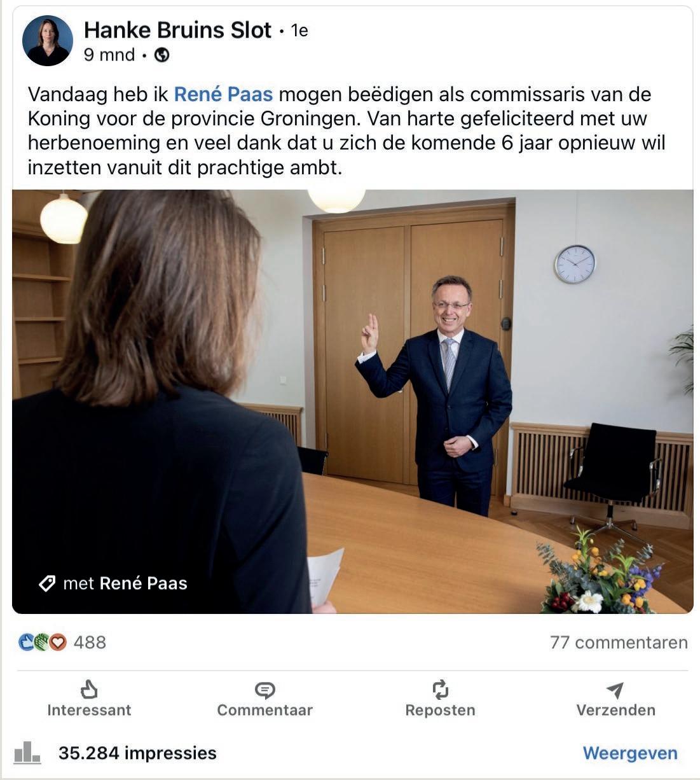Click the Reposten arrows icon
The height and width of the screenshot is (780, 700).
click(440, 689)
